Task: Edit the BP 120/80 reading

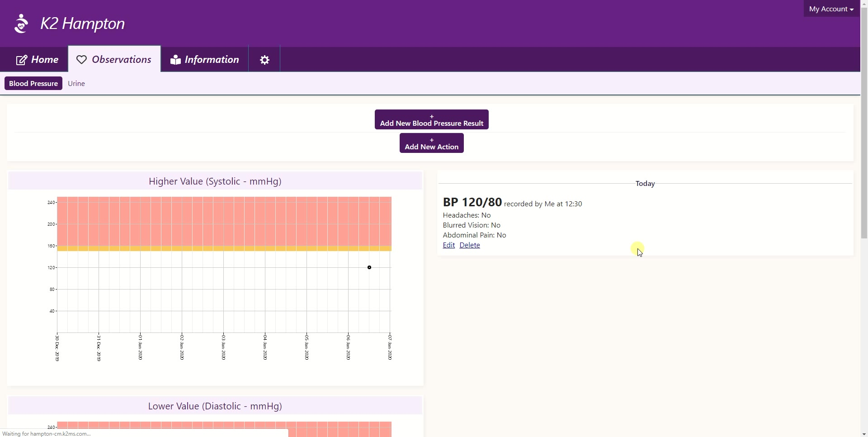Action: (449, 245)
